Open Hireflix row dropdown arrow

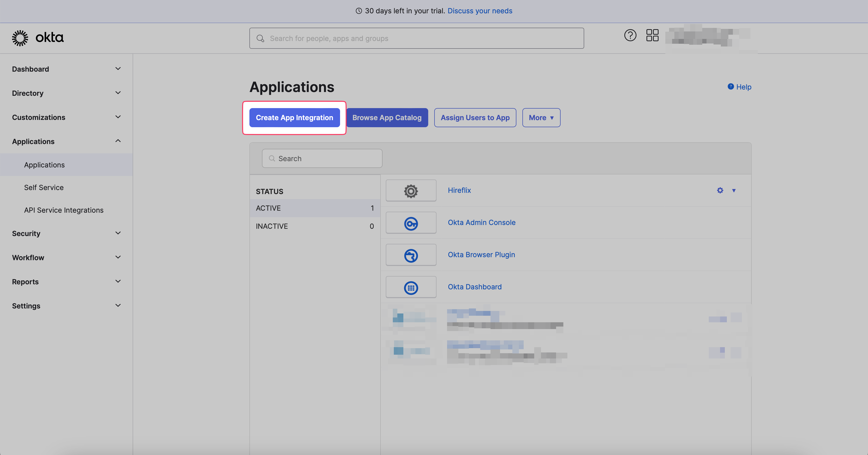[x=734, y=191]
